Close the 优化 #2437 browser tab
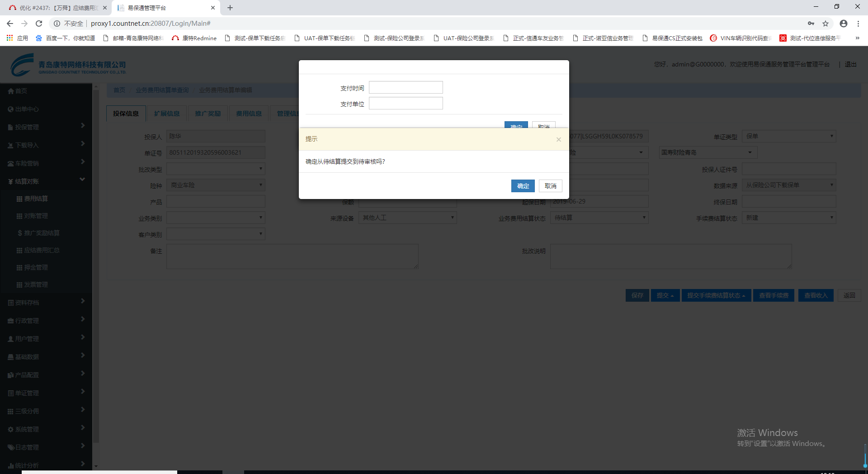Screen dimensions: 868x474 coord(105,8)
